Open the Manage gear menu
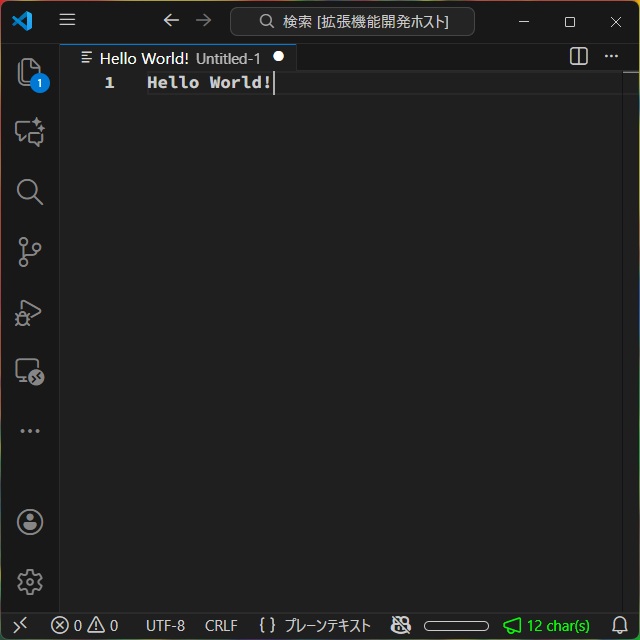The width and height of the screenshot is (640, 640). [x=30, y=581]
